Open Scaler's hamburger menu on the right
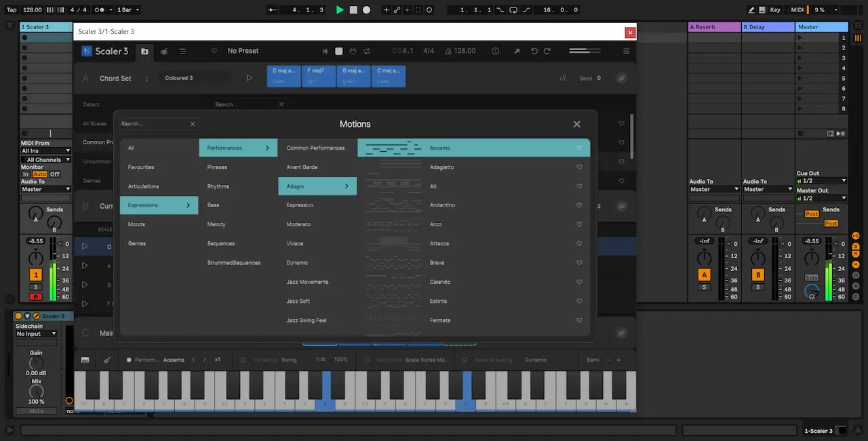This screenshot has height=441, width=868. coord(626,51)
